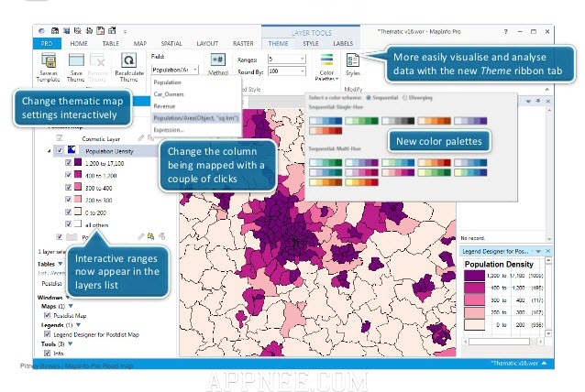
Task: Open the Legend Designer panel menu arrow
Action: coord(538,252)
